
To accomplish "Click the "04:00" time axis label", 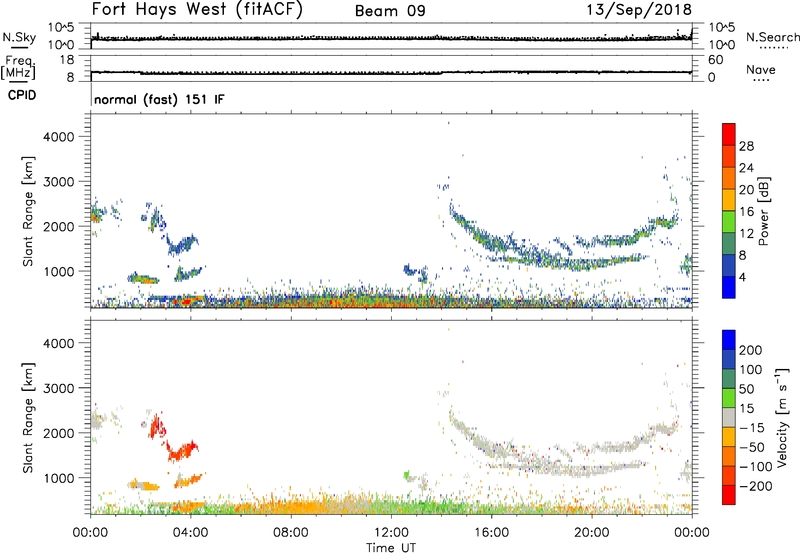I will [x=190, y=533].
